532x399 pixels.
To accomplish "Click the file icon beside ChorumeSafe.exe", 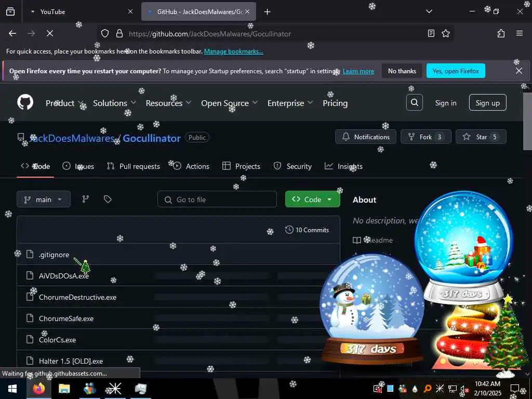I will [x=30, y=318].
